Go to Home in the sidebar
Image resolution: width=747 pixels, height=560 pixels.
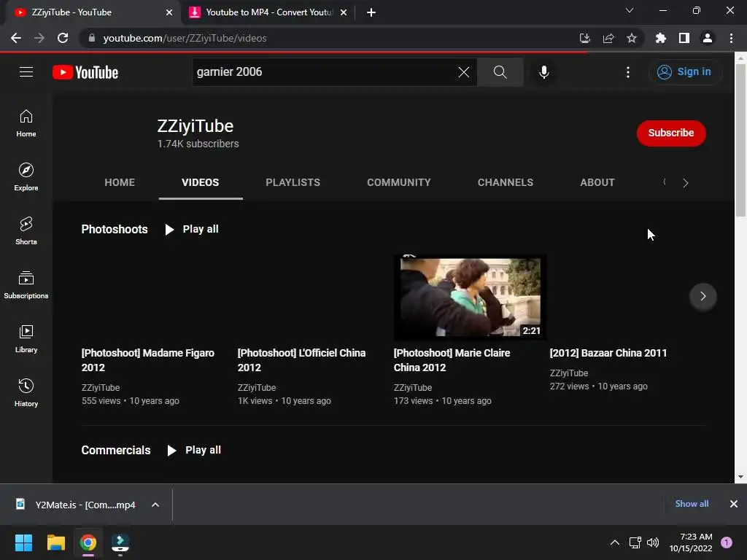(x=26, y=123)
